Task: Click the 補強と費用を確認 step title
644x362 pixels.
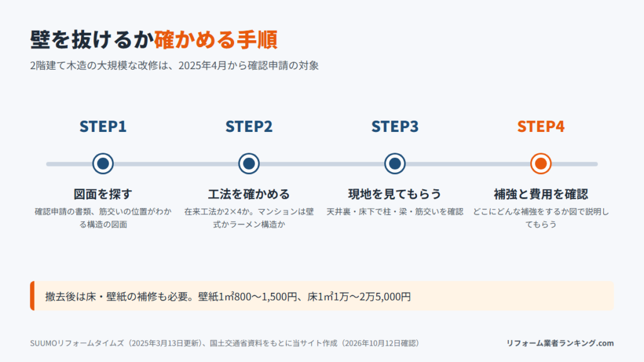Action: (x=540, y=194)
